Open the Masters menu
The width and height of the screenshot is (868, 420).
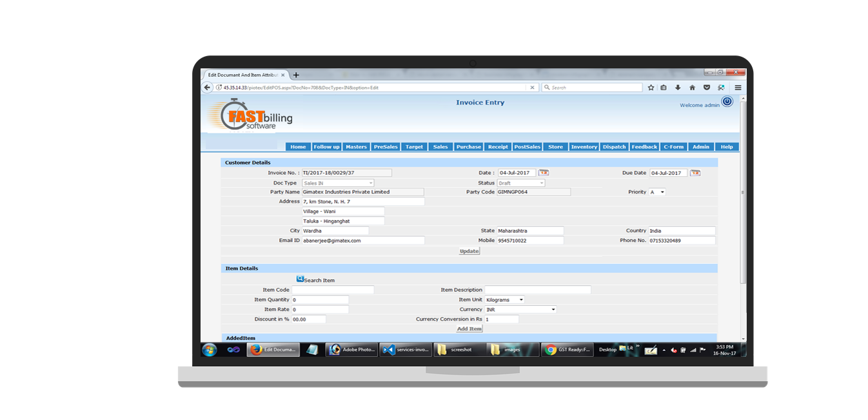click(x=356, y=147)
